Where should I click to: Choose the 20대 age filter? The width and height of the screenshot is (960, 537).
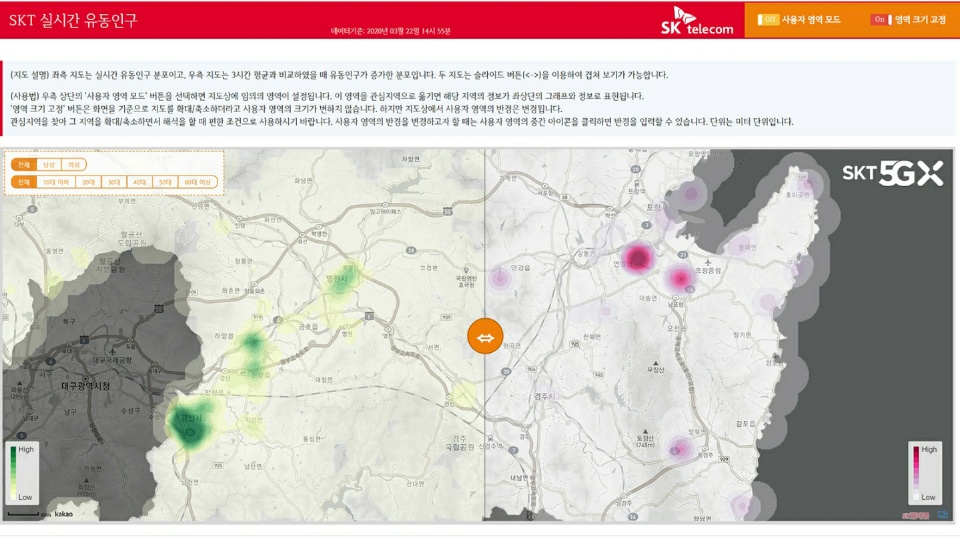(x=89, y=182)
